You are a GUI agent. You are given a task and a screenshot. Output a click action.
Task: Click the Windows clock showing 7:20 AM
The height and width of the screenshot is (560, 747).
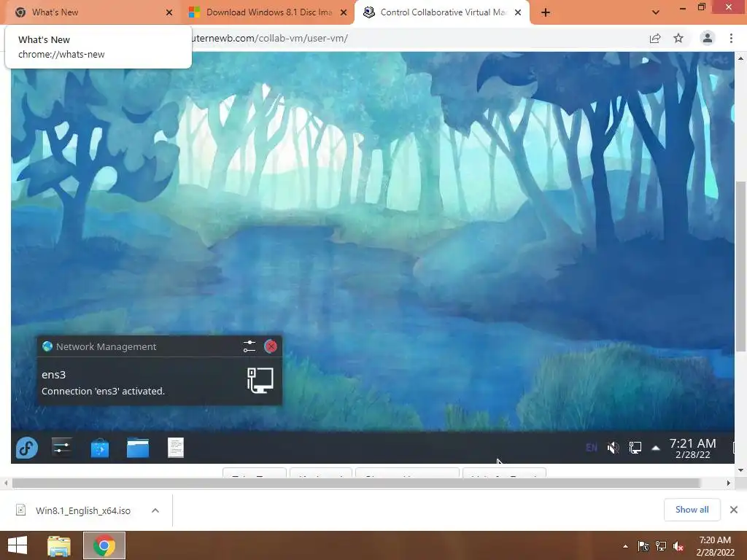point(715,546)
